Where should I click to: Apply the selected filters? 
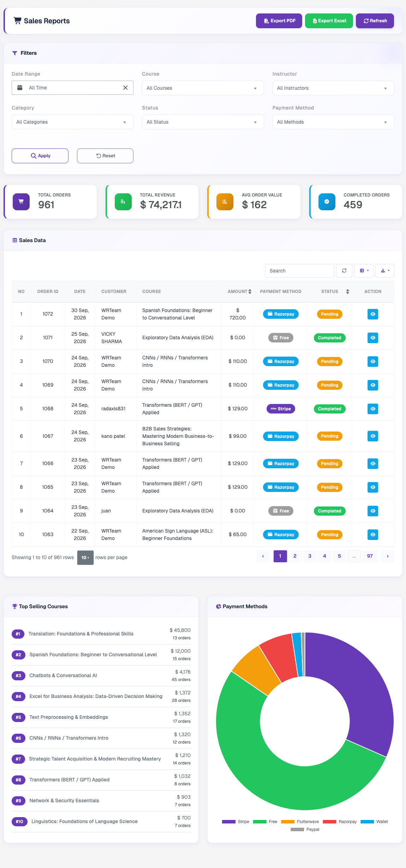point(40,156)
